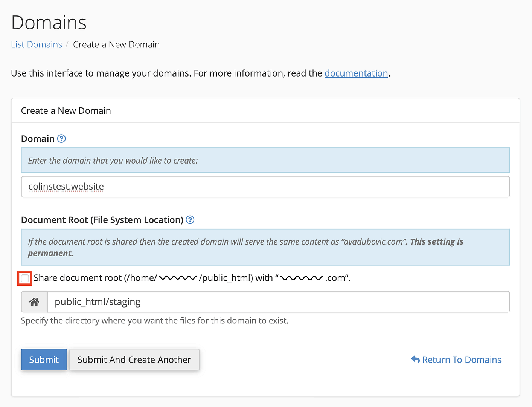Select the Create a New Domain breadcrumb item
Image resolution: width=532 pixels, height=407 pixels.
click(x=116, y=44)
